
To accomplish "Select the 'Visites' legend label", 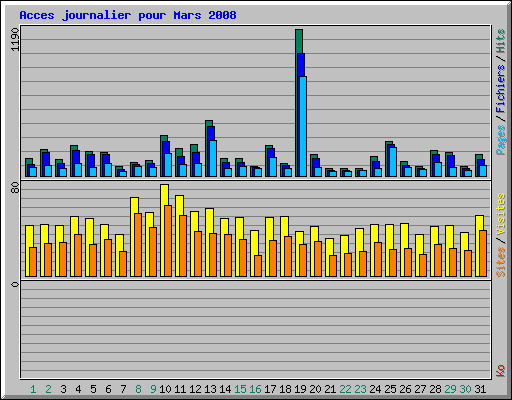I will coord(500,214).
